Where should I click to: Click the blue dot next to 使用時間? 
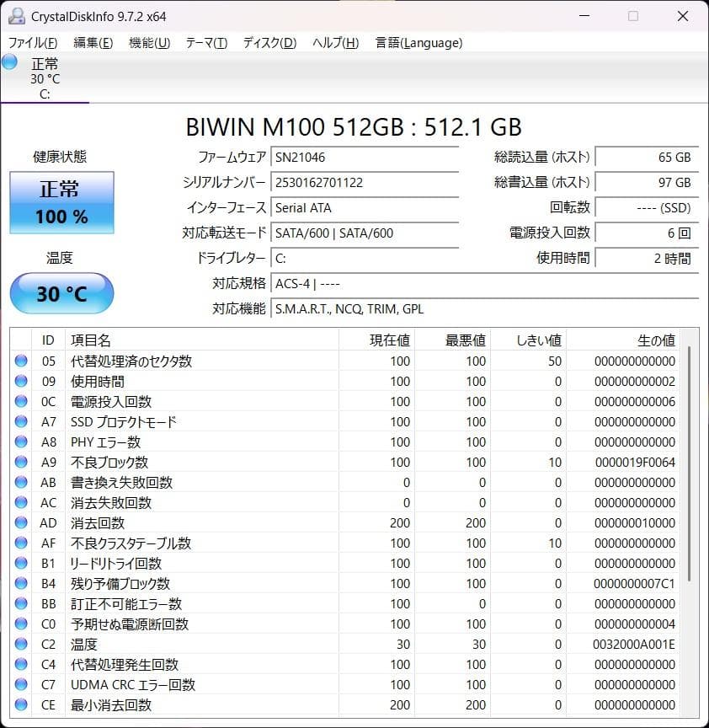point(21,382)
